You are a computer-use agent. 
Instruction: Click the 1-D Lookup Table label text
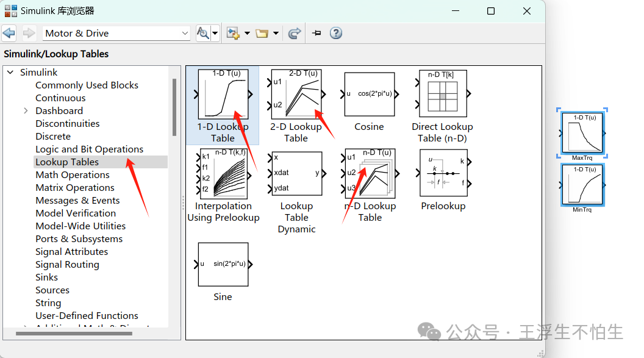(223, 132)
